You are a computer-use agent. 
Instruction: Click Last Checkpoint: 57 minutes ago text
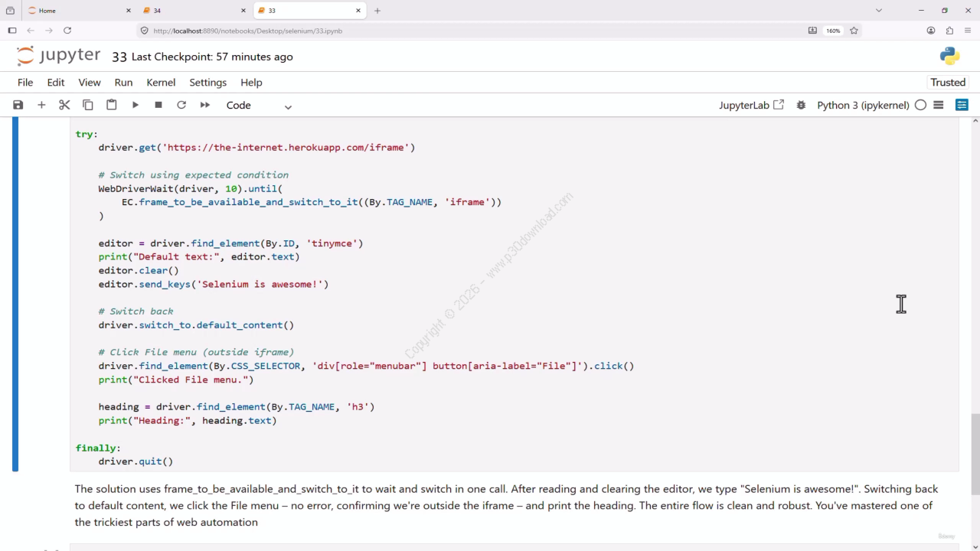(x=212, y=57)
